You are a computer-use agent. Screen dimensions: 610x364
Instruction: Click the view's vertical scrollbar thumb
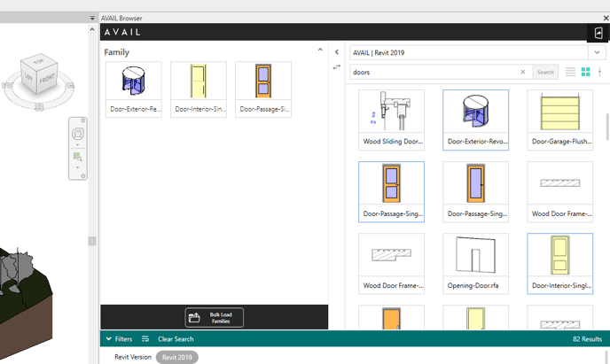pyautogui.click(x=92, y=241)
